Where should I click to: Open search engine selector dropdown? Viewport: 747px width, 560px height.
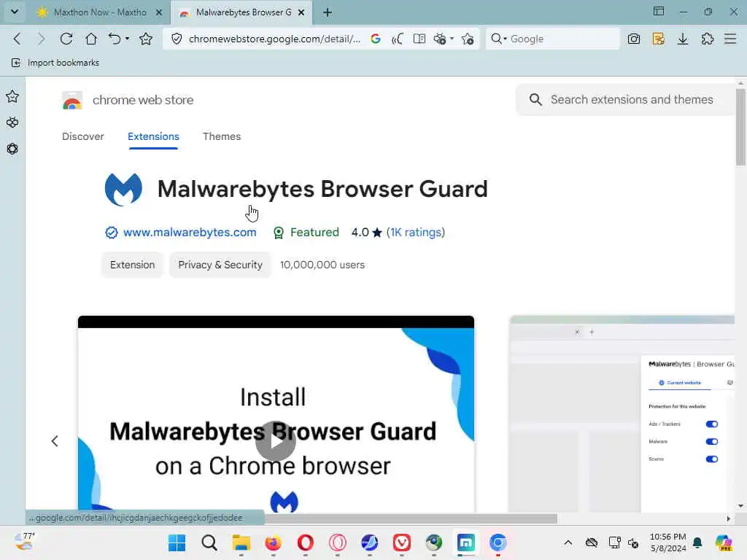[498, 39]
